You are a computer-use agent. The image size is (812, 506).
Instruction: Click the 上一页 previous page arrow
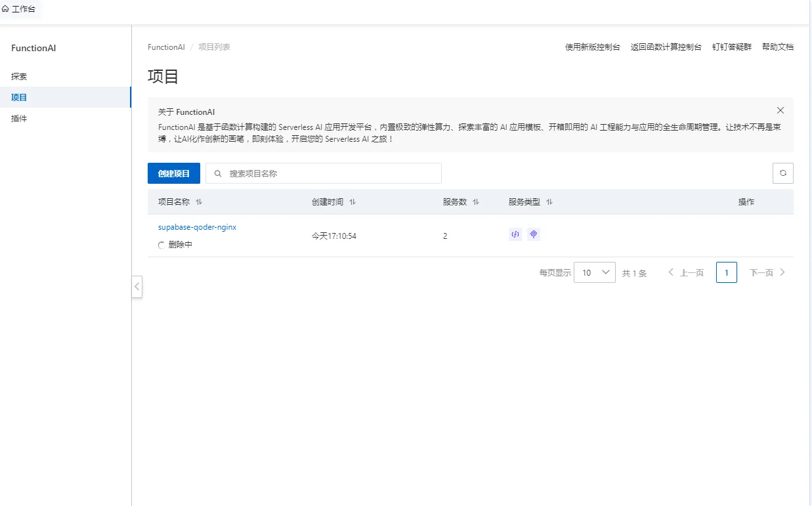670,272
